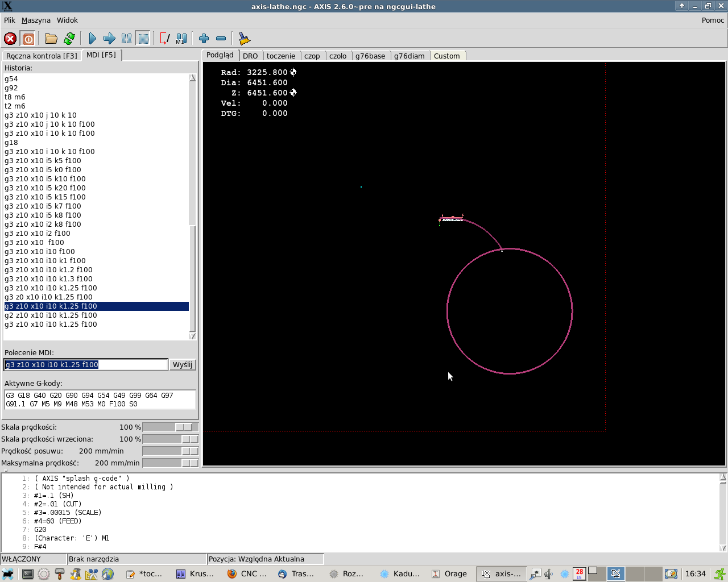The width and height of the screenshot is (728, 582).
Task: Open the czolo tab
Action: (338, 56)
